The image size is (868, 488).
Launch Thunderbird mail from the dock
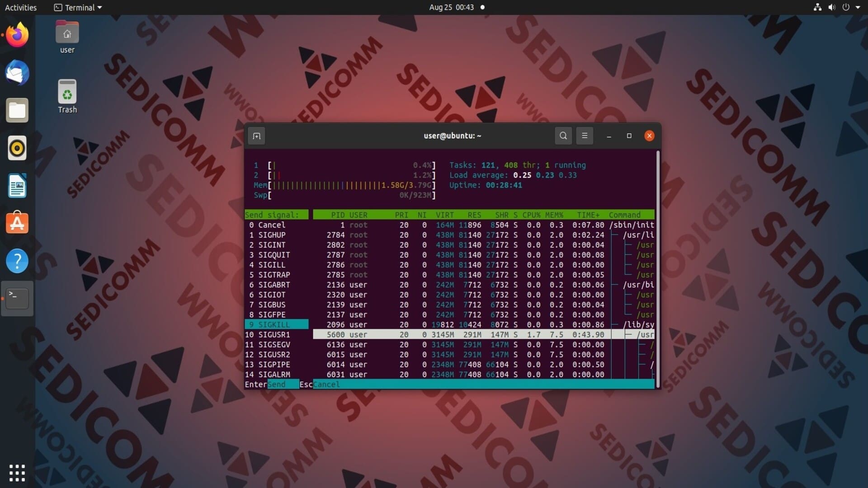[17, 73]
